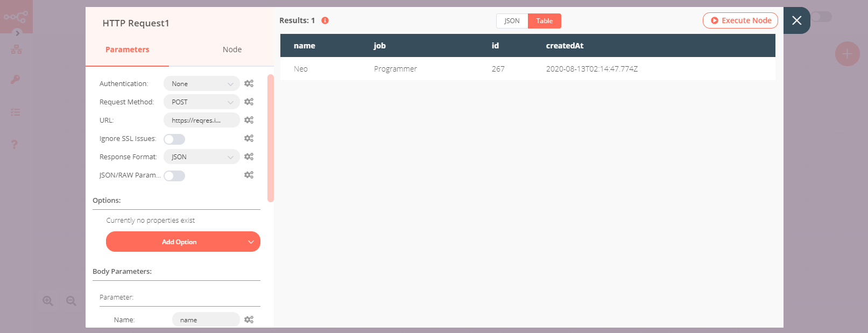Toggle JSON/RAW Parameters switch
This screenshot has width=868, height=333.
174,176
